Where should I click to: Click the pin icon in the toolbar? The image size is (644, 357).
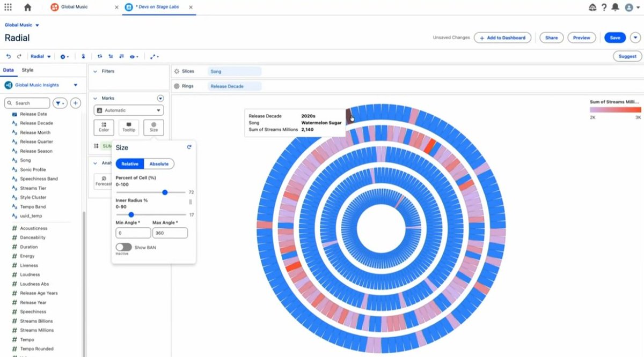(x=83, y=56)
